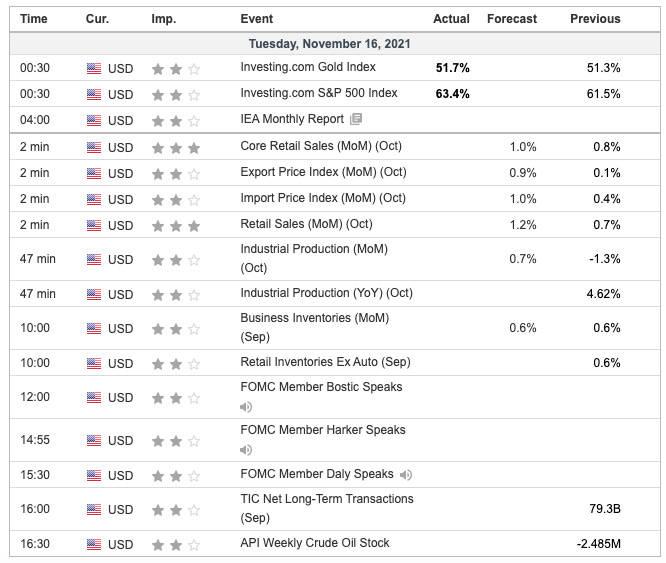This screenshot has height=563, width=666.
Task: Click importance stars for Retail Sales (MoM)
Action: (x=176, y=226)
